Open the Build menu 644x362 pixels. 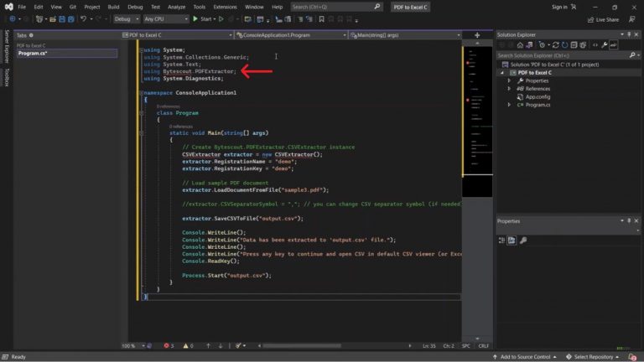point(113,7)
